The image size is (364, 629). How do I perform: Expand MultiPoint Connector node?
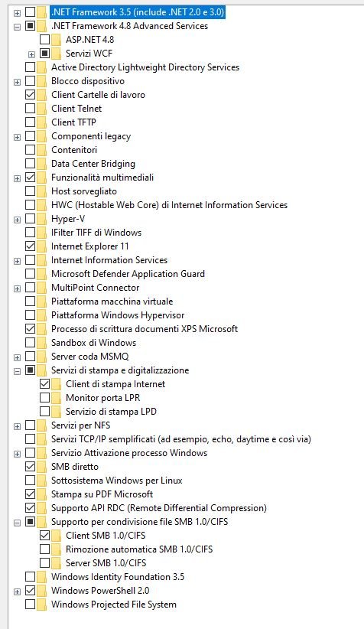17,288
